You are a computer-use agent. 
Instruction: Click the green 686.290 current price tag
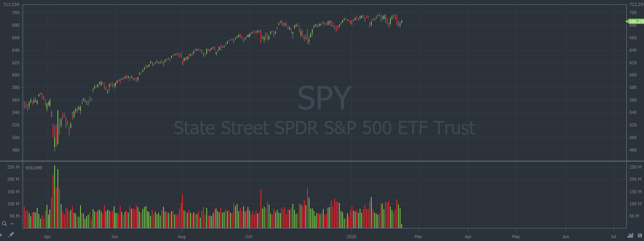636,21
